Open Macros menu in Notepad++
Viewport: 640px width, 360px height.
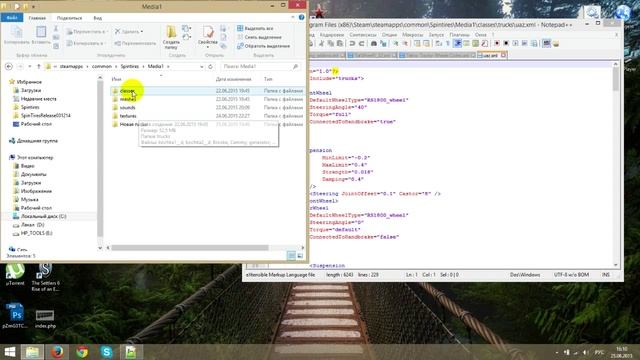click(412, 35)
